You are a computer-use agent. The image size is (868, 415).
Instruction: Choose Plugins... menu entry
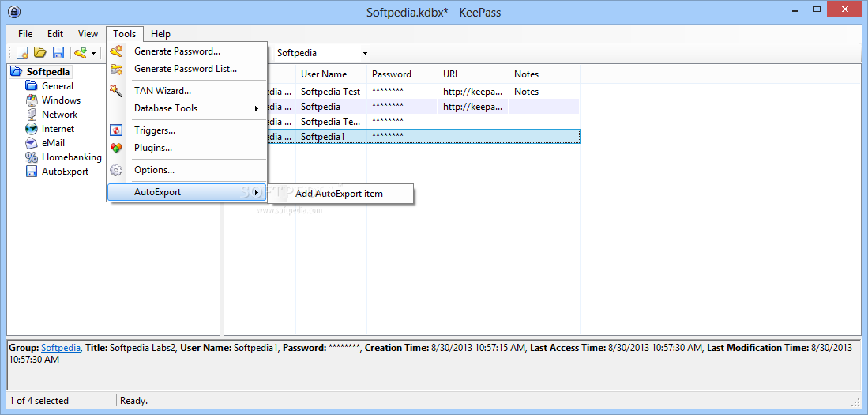tap(187, 148)
